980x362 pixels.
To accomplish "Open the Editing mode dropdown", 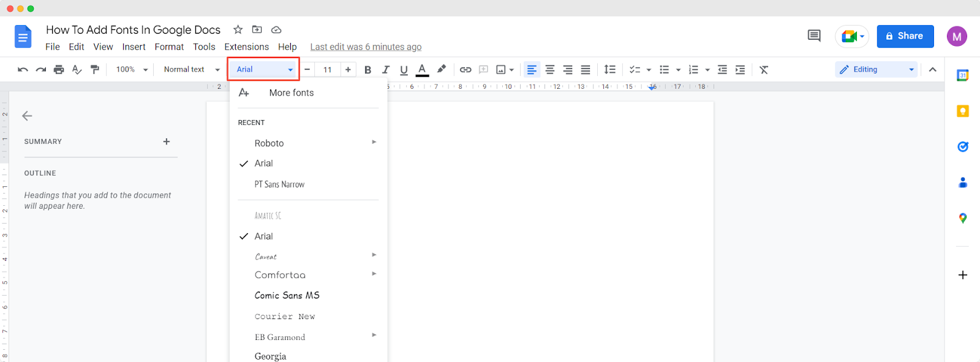I will [876, 70].
